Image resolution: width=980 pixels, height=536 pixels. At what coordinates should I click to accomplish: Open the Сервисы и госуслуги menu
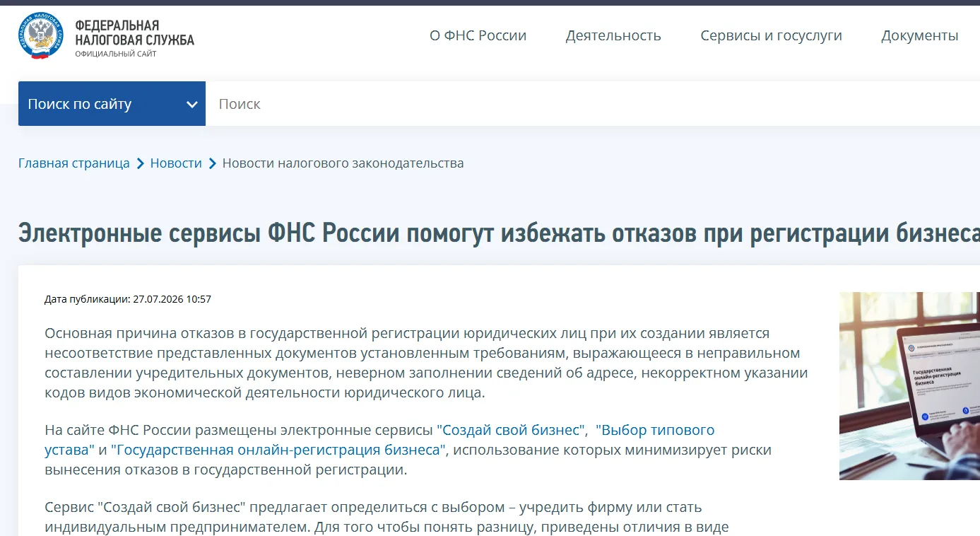771,35
